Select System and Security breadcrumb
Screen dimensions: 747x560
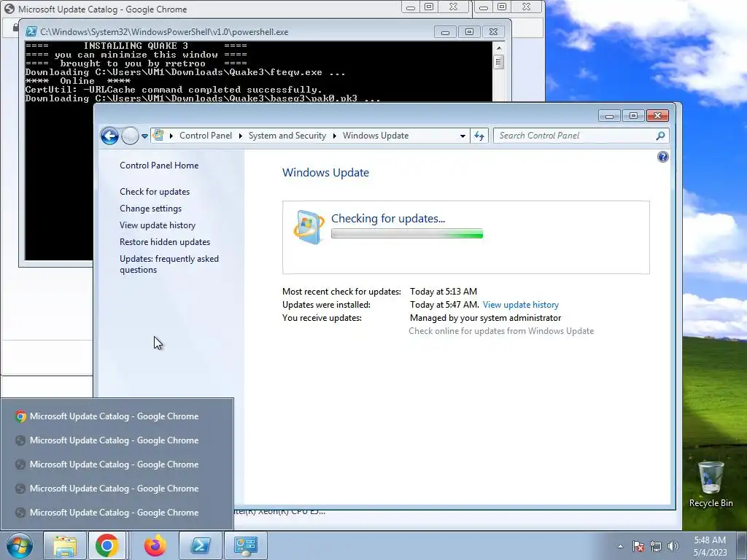tap(287, 135)
